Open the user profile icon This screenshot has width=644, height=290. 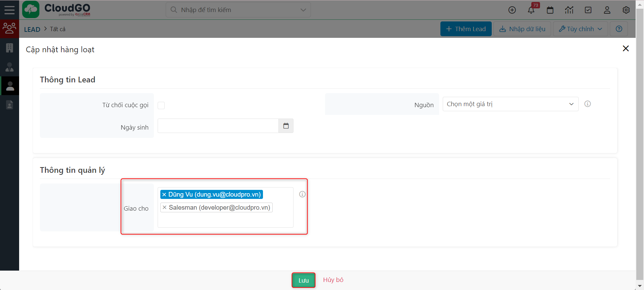coord(607,10)
